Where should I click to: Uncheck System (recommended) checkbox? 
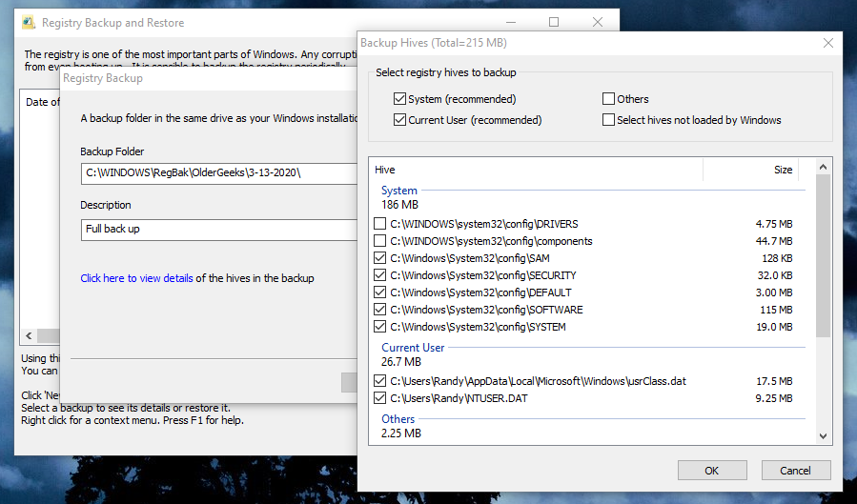point(399,99)
